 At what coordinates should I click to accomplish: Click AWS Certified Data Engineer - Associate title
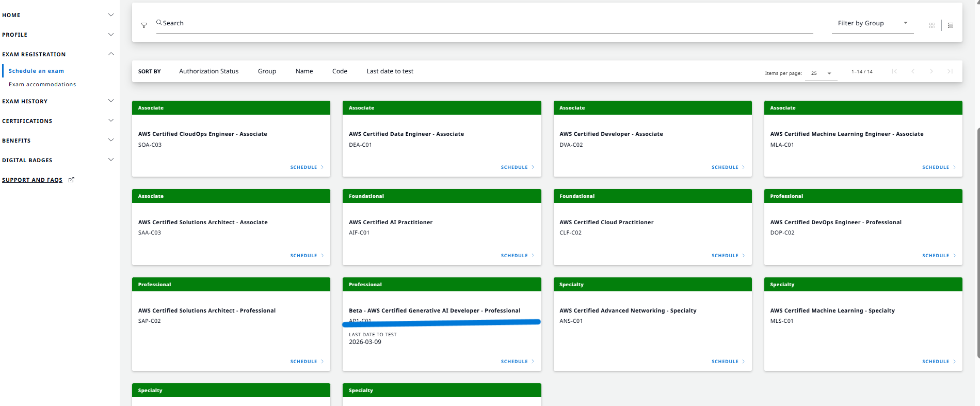[406, 134]
